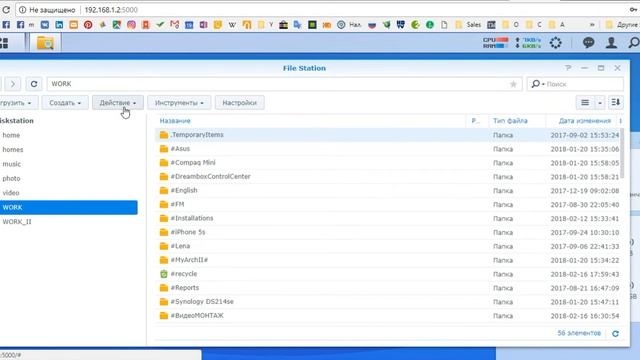Open File Station help question mark
640x360 pixels.
pos(568,68)
